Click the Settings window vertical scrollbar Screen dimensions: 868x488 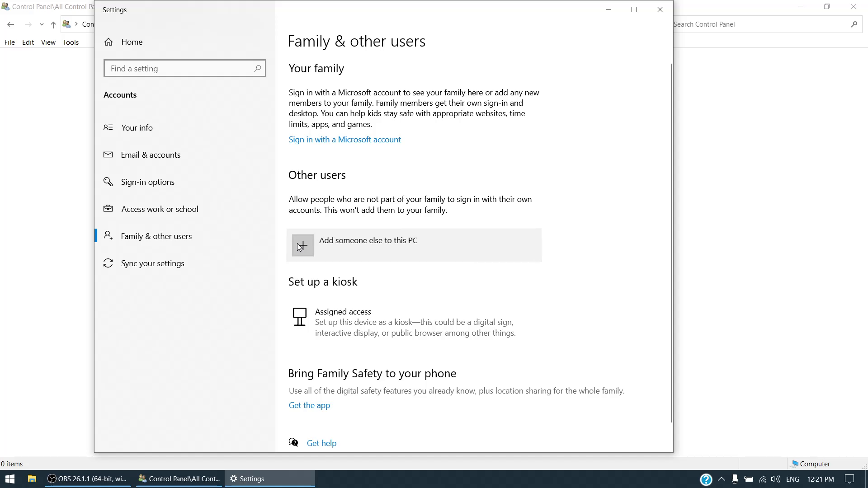point(671,244)
